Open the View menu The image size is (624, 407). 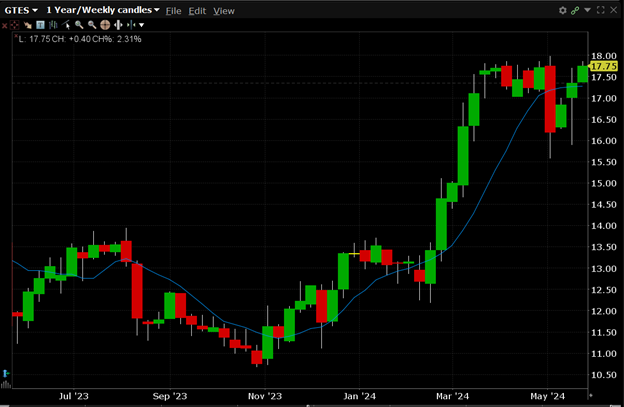click(224, 11)
